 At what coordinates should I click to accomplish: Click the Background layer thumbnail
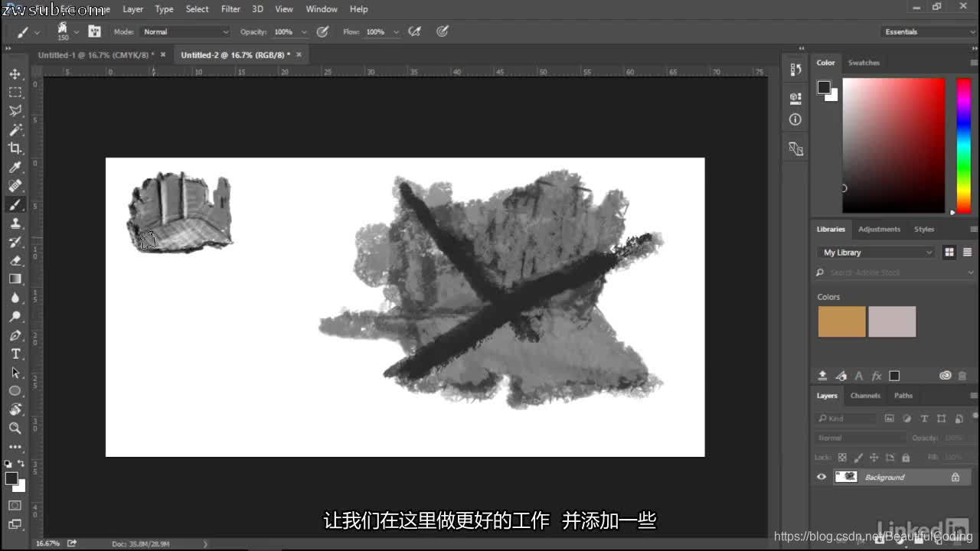pos(846,477)
